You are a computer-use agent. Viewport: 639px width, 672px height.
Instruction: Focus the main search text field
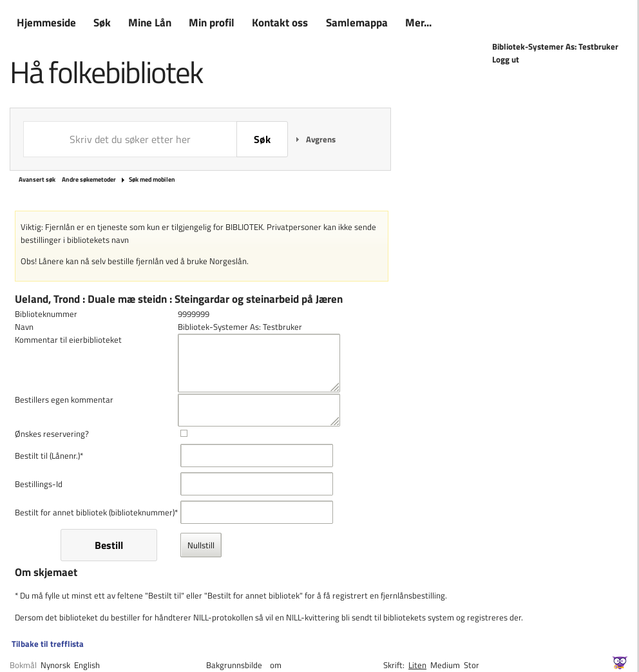pyautogui.click(x=130, y=139)
